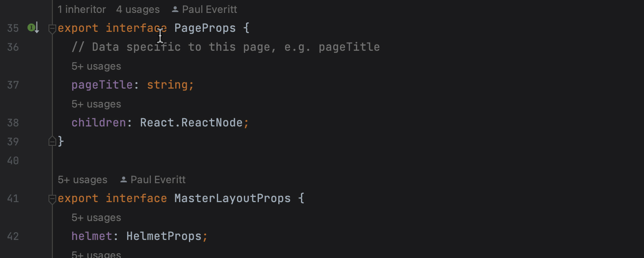Open "5+ usages" hint above children property

(96, 104)
